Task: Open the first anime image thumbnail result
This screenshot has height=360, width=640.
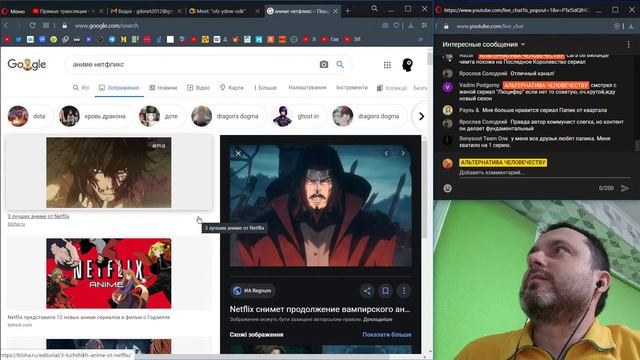Action: [x=109, y=173]
